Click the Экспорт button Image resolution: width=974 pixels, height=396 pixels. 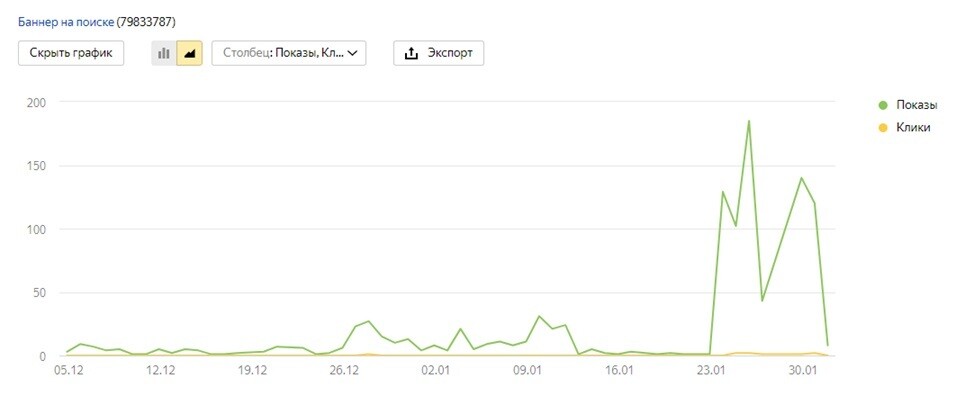[x=439, y=53]
